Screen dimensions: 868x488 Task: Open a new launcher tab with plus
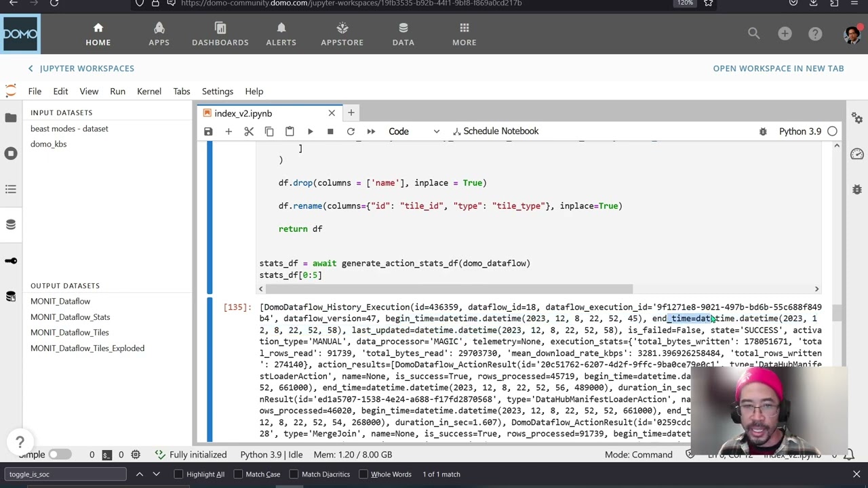pos(351,113)
